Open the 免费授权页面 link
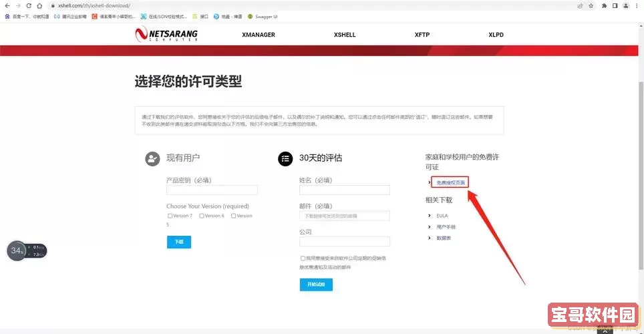 pos(450,182)
